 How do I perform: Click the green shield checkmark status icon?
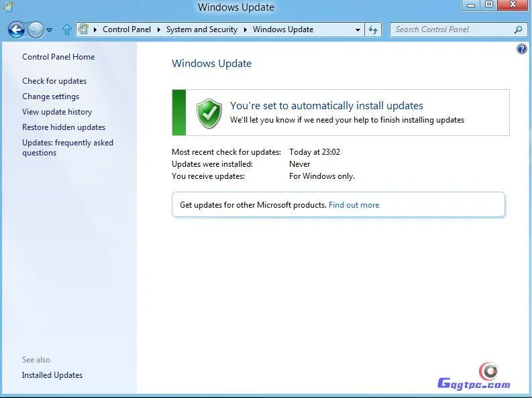tap(209, 113)
